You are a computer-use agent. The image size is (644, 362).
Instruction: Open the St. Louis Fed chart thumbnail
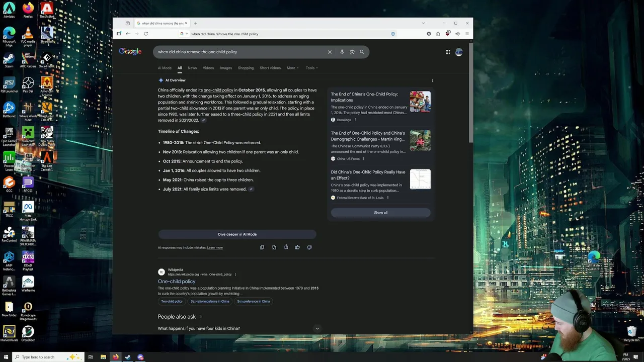pyautogui.click(x=420, y=179)
